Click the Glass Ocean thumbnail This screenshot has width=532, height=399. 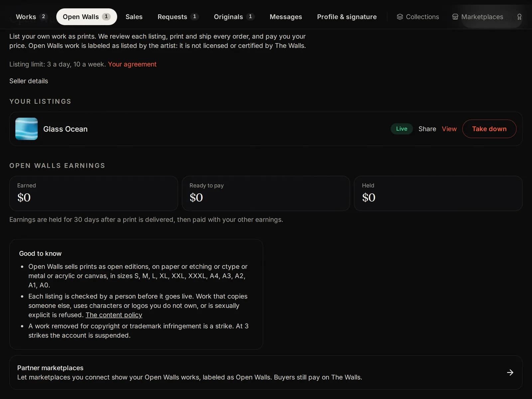pyautogui.click(x=27, y=129)
